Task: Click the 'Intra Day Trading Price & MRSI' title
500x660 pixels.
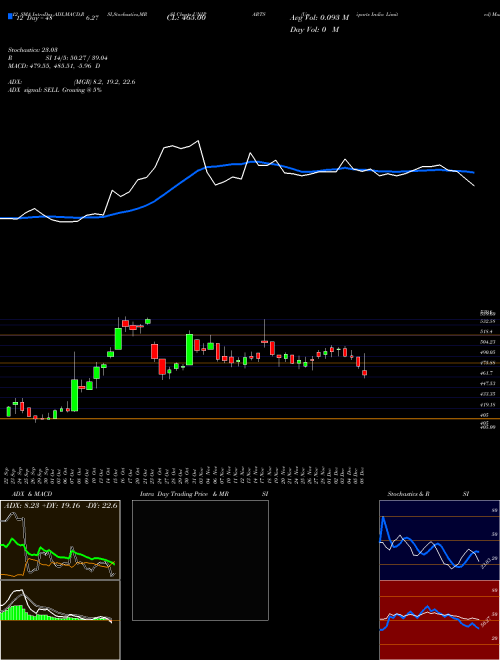Action: pos(204,494)
